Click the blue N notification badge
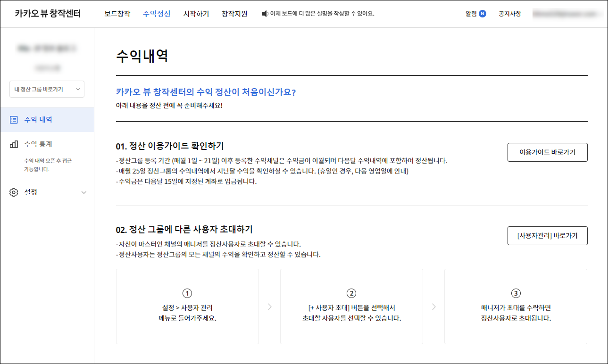The image size is (608, 364). click(x=483, y=14)
